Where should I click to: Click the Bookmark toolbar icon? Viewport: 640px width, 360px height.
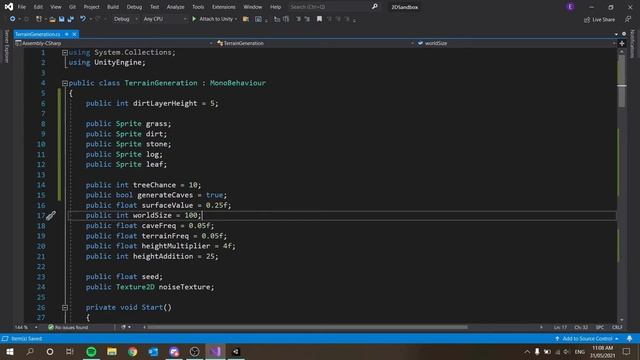pos(319,19)
